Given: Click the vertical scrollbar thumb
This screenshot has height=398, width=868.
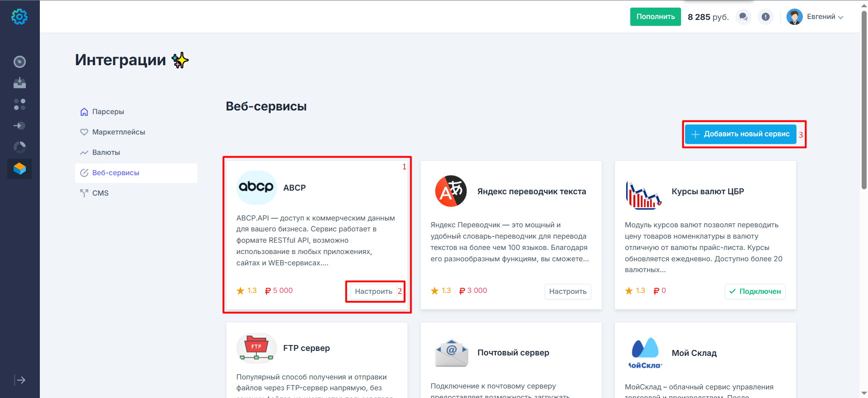Looking at the screenshot, I should (x=864, y=100).
